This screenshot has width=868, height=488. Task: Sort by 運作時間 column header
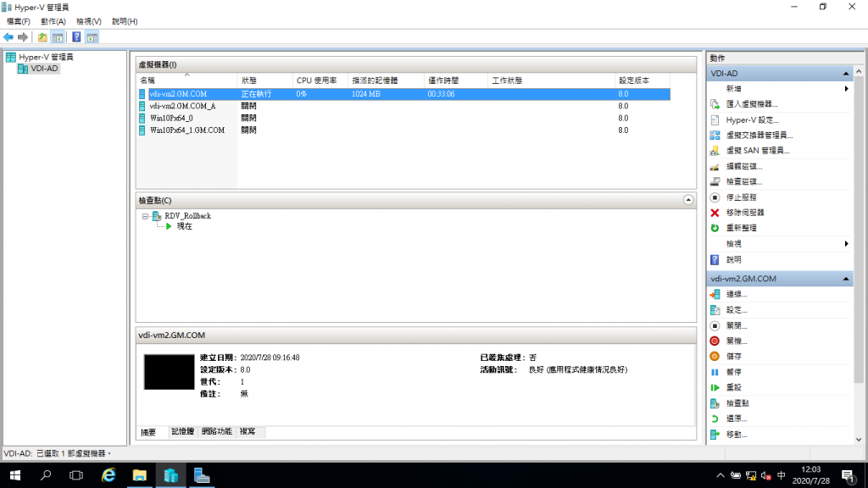click(456, 80)
